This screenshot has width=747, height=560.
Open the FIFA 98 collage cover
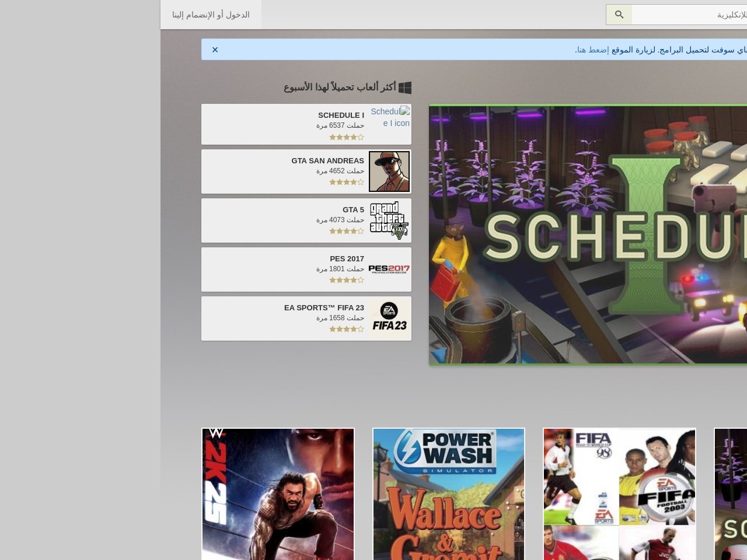click(x=619, y=494)
